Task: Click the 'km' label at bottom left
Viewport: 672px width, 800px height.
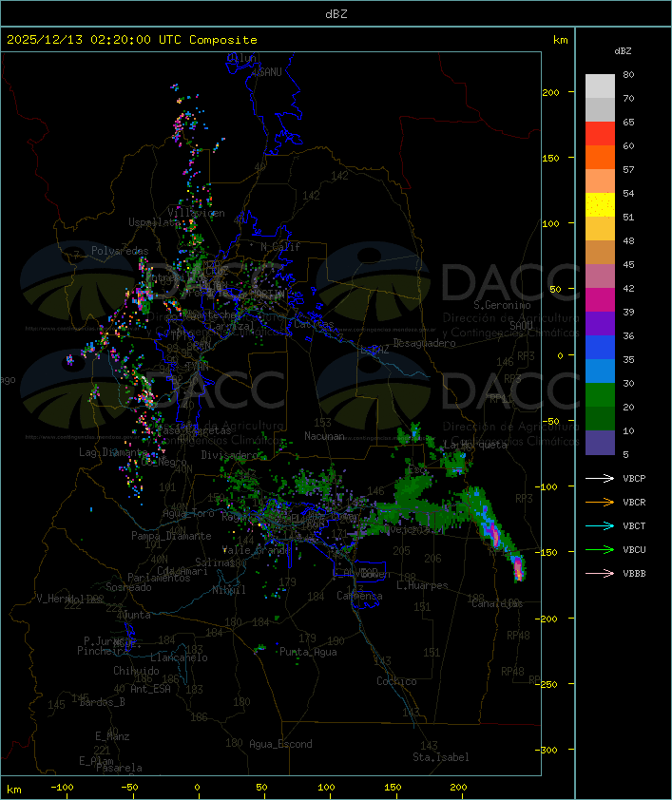Action: (13, 790)
